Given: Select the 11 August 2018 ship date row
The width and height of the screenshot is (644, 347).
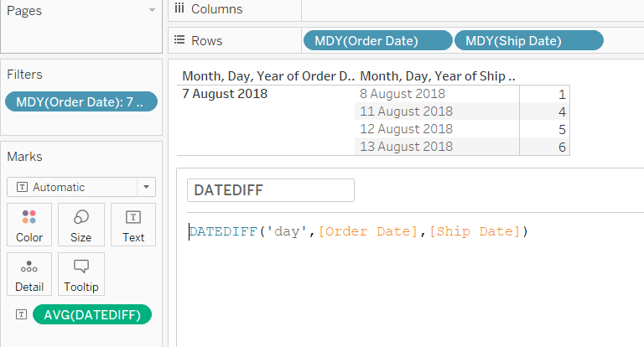Looking at the screenshot, I should coord(406,111).
